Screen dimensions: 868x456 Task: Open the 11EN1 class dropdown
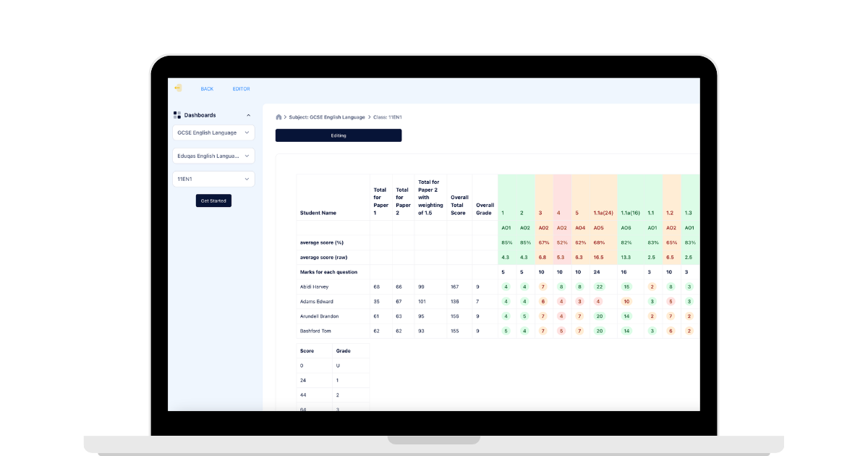tap(213, 179)
